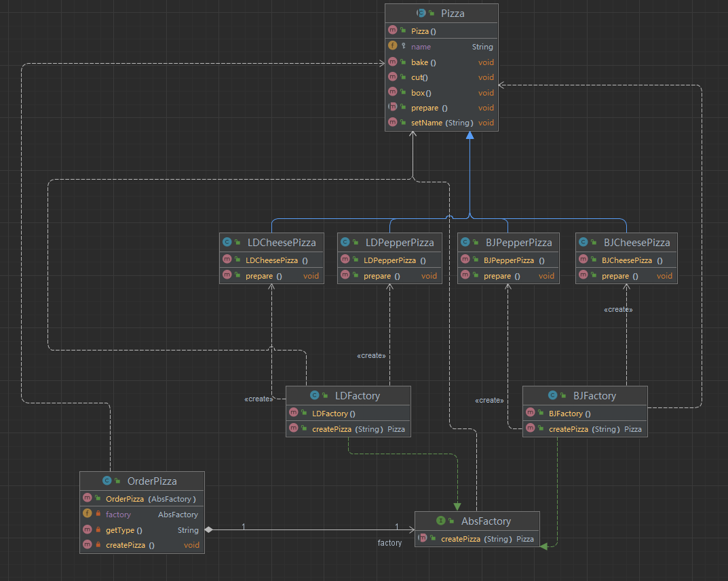Screen dimensions: 728x581
Task: Click class icon on BJPepperPizza header
Action: click(465, 242)
